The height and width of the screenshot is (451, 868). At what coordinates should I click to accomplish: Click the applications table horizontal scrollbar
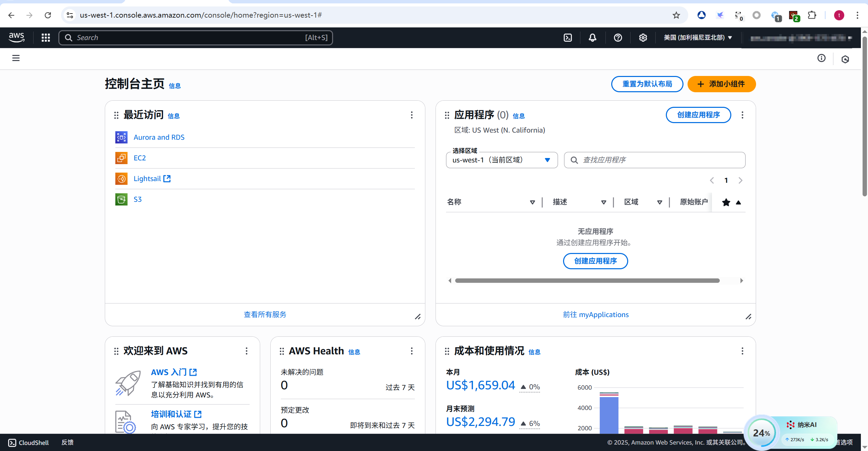click(587, 280)
